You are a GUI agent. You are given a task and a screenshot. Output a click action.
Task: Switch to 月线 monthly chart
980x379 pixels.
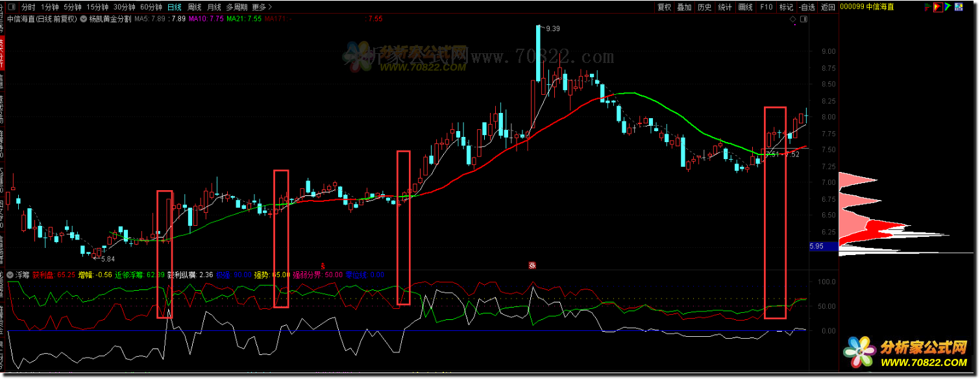click(214, 7)
